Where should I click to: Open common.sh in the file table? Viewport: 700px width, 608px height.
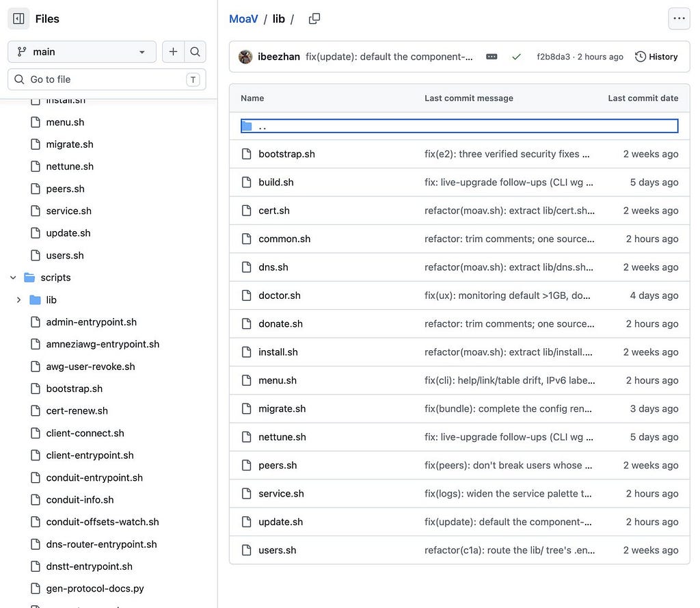[284, 239]
